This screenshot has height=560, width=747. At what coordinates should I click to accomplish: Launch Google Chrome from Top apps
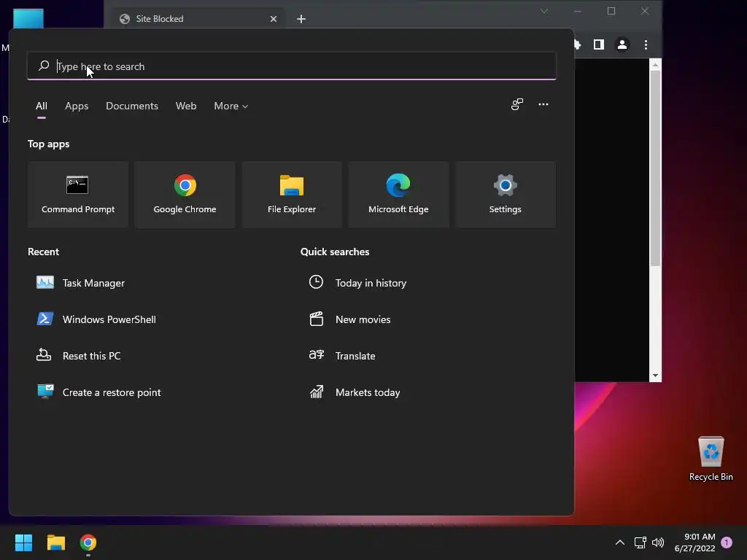(x=185, y=194)
